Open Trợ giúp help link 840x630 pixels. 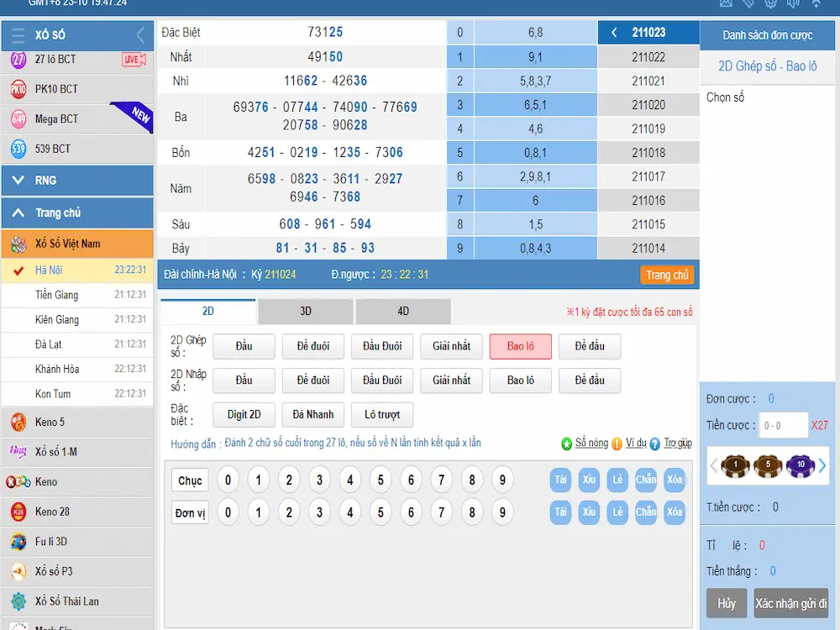pyautogui.click(x=678, y=443)
